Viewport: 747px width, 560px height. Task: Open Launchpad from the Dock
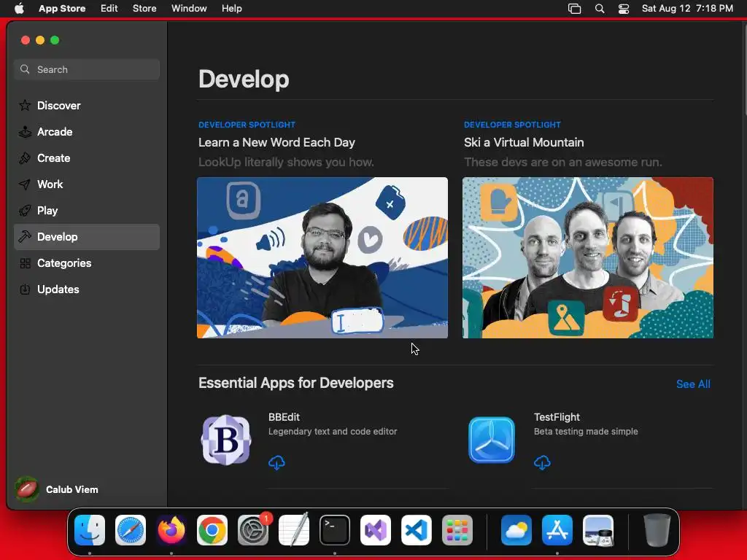457,530
